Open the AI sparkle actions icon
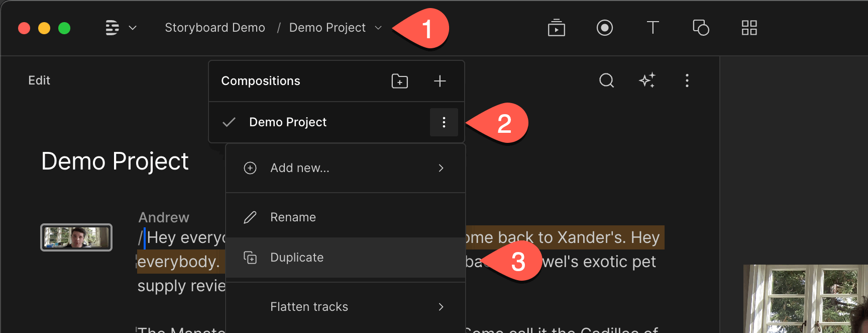The width and height of the screenshot is (868, 333). tap(647, 80)
